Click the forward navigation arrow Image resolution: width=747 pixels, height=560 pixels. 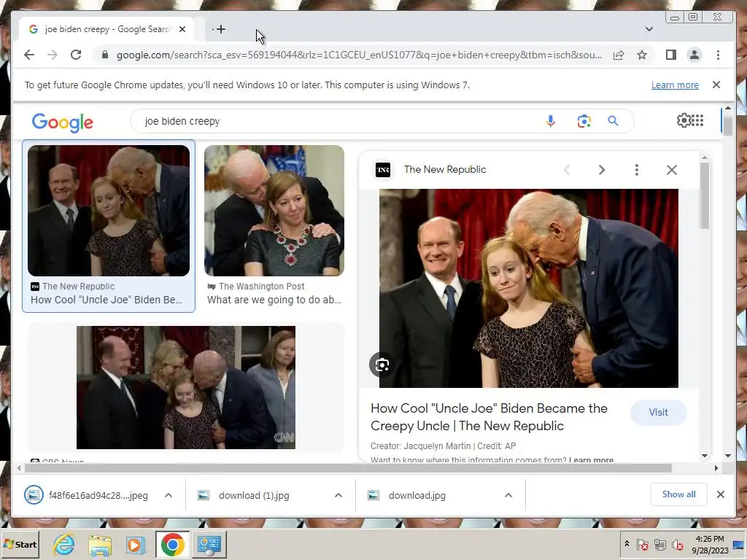pyautogui.click(x=53, y=55)
